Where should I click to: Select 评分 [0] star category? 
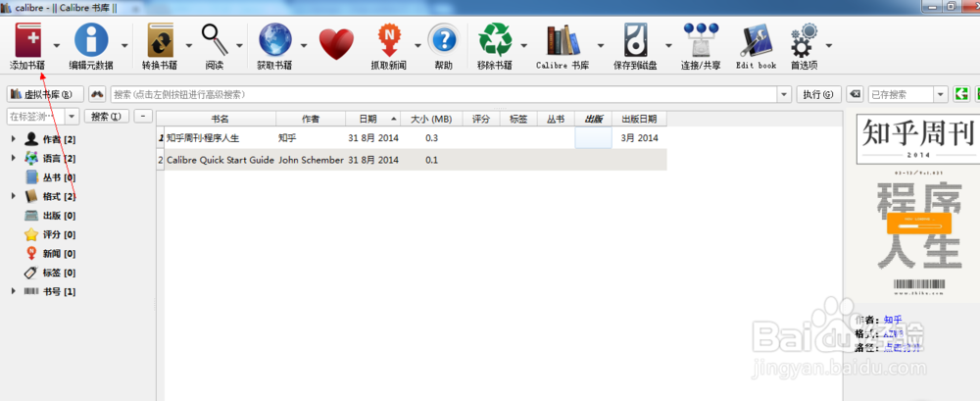click(x=50, y=234)
